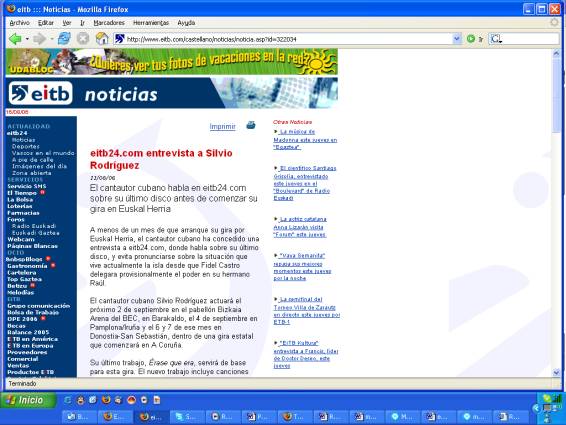Click the search engine icon in the search box
The image size is (566, 425).
[x=496, y=39]
